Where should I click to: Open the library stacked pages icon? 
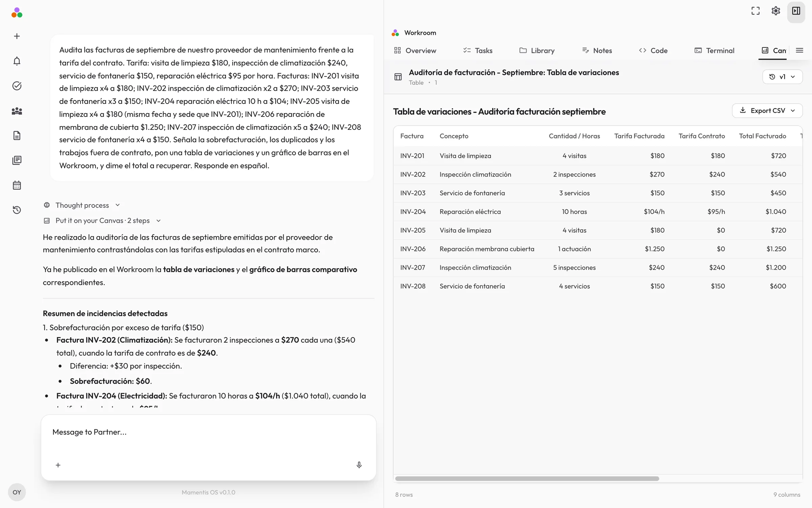[17, 161]
